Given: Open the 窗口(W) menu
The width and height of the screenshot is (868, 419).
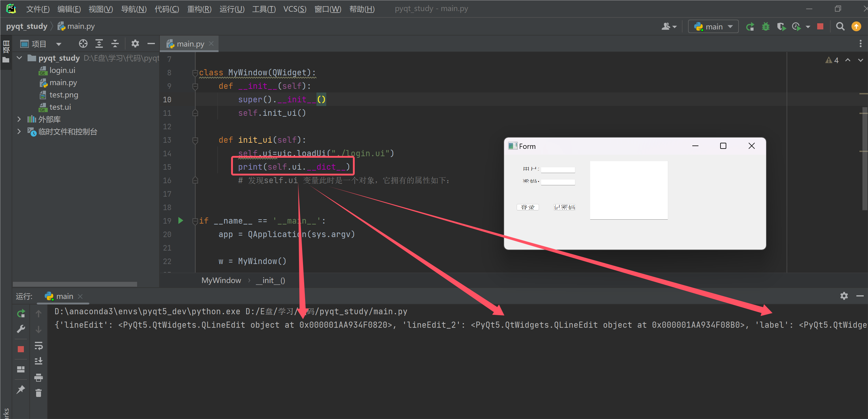Looking at the screenshot, I should coord(328,9).
